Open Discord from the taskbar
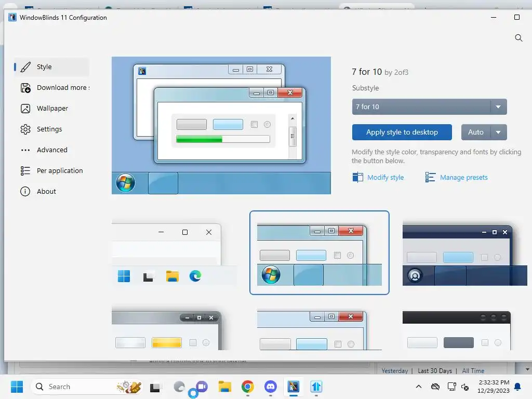The image size is (532, 399). (x=270, y=387)
